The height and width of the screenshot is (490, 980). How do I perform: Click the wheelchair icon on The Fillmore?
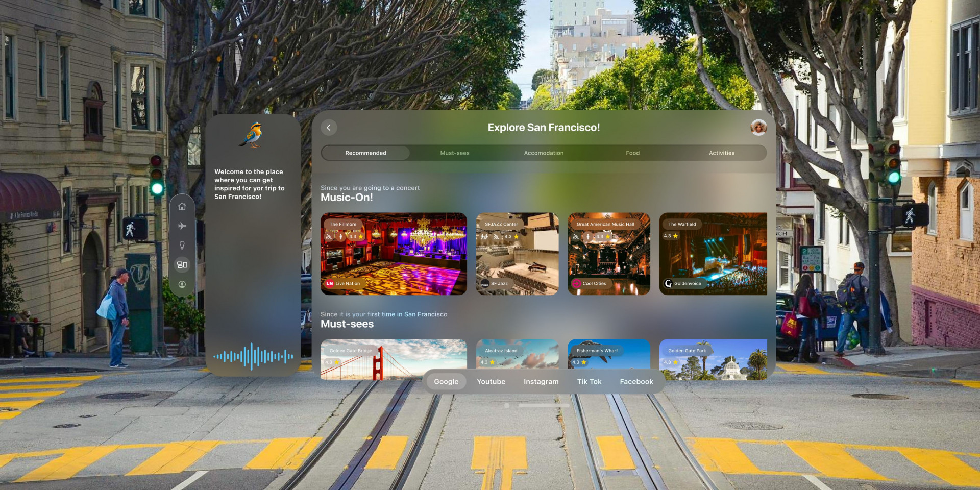[x=329, y=237]
